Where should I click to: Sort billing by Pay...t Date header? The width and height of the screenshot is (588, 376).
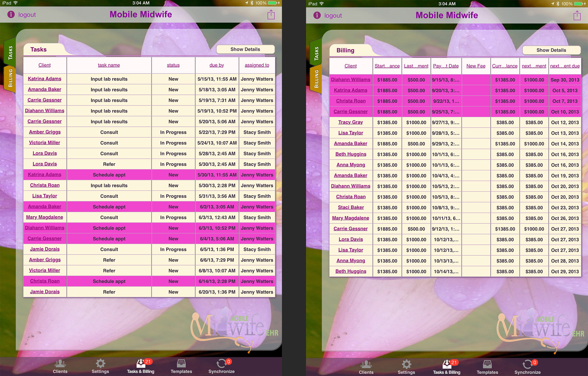446,66
